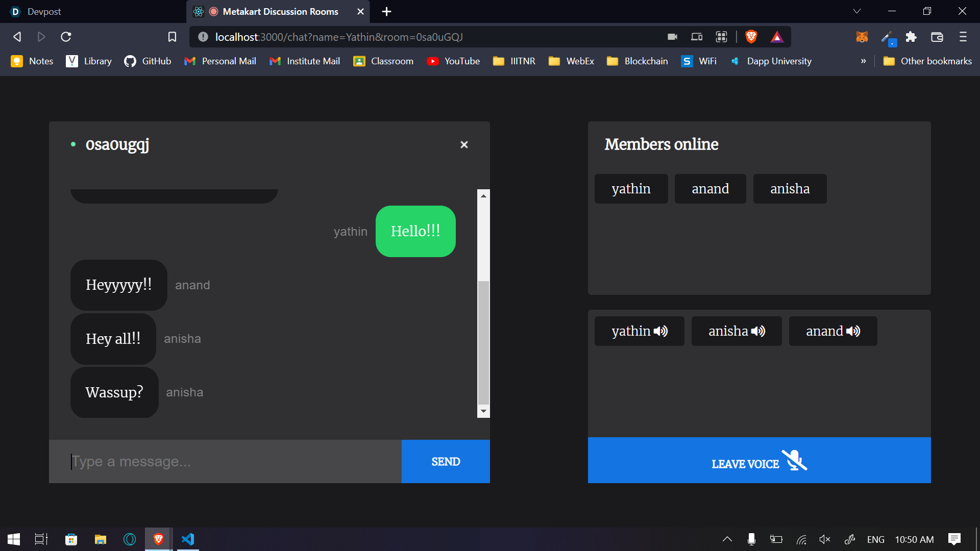
Task: Reload the current page
Action: 66,37
